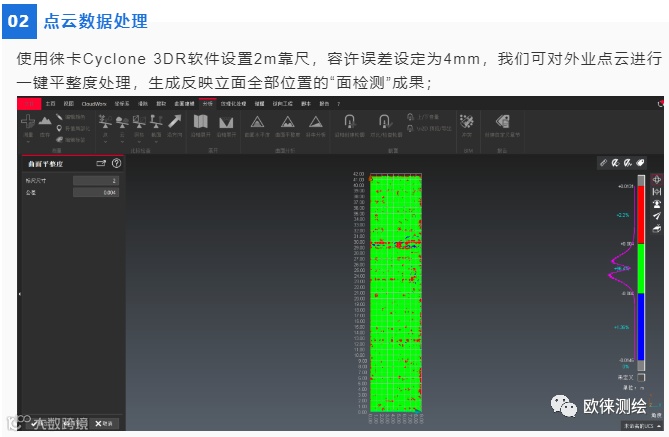Click the third triangle slope analysis icon
The width and height of the screenshot is (669, 437).
pos(316,122)
